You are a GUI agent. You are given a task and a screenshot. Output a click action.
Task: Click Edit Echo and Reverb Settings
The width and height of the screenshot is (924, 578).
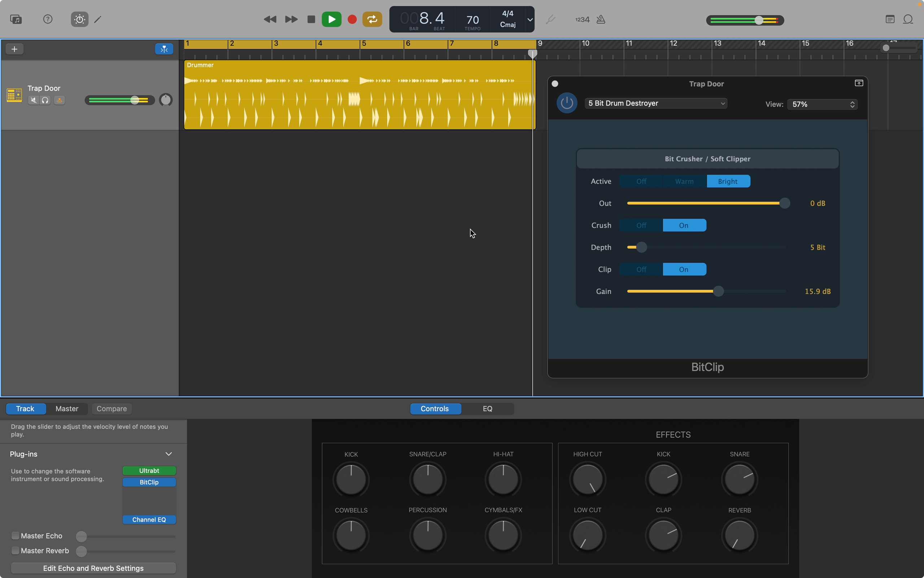93,568
